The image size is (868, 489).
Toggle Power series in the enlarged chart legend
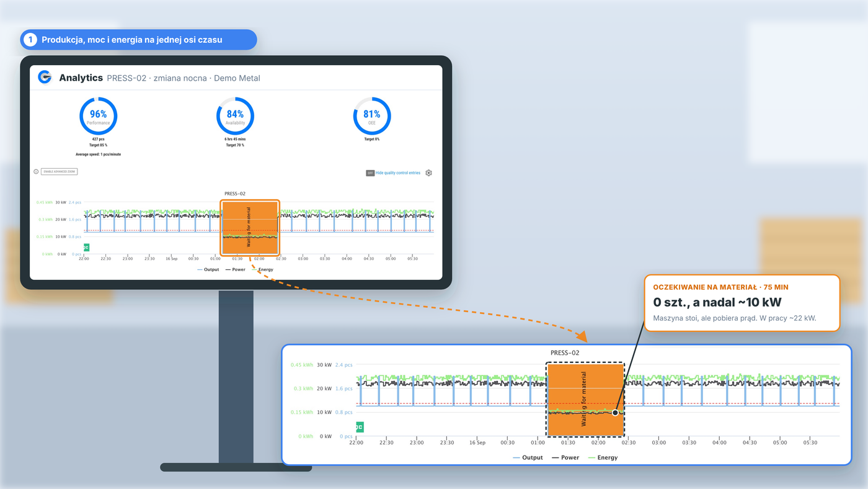tap(565, 457)
